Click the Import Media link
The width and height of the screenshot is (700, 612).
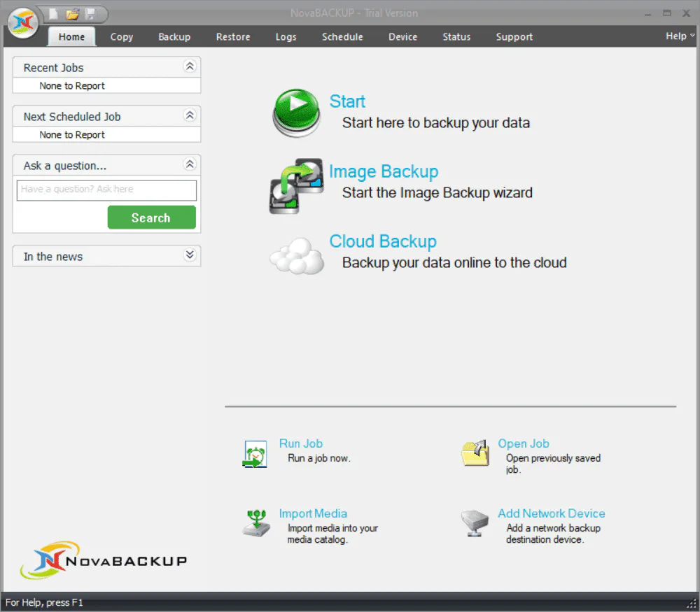click(313, 513)
